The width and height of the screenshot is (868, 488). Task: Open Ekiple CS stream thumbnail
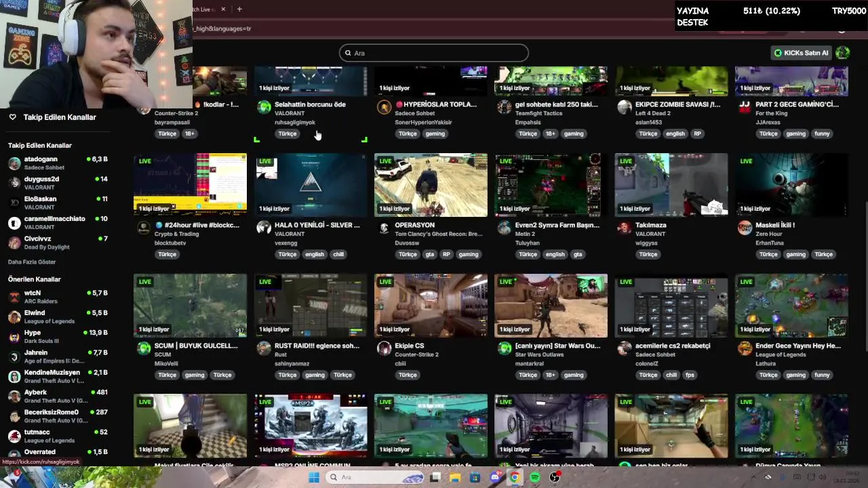point(431,306)
